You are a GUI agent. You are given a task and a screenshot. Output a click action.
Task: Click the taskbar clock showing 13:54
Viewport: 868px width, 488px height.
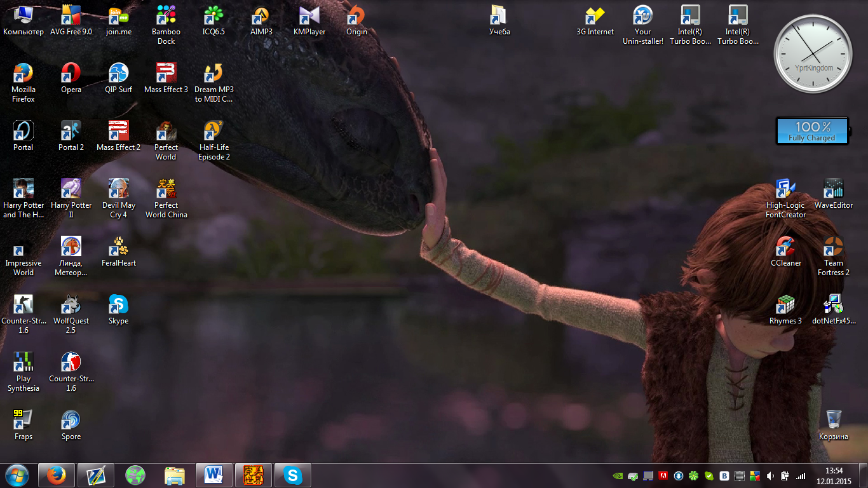click(834, 475)
